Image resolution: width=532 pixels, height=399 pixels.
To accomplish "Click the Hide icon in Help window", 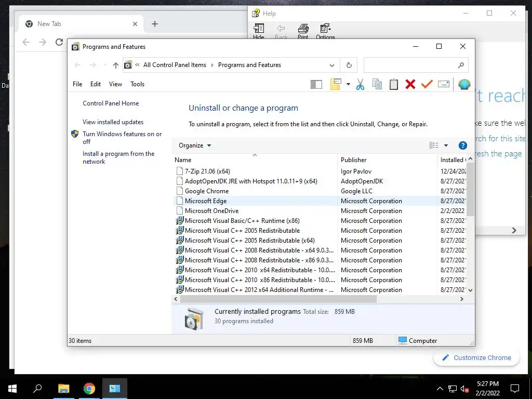I will (x=259, y=32).
